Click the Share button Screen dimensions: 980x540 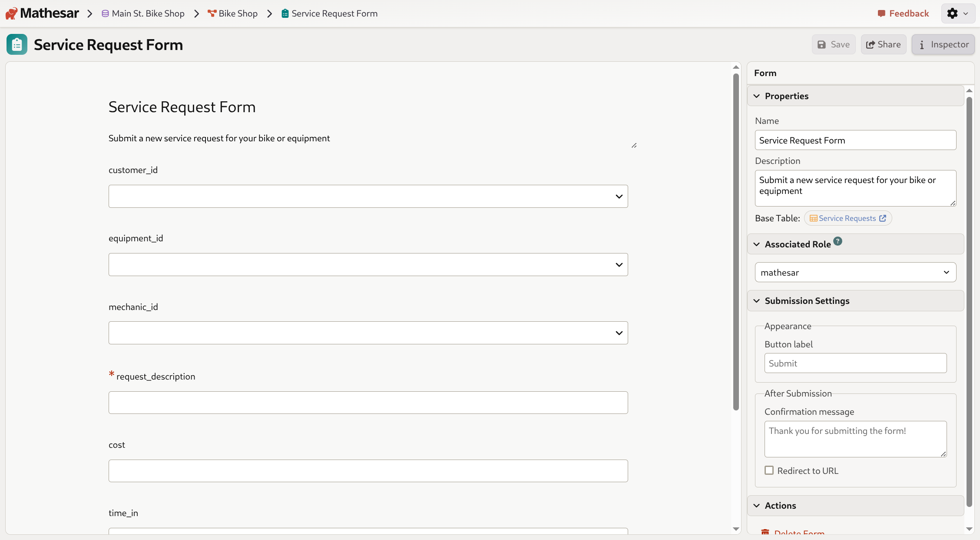883,44
